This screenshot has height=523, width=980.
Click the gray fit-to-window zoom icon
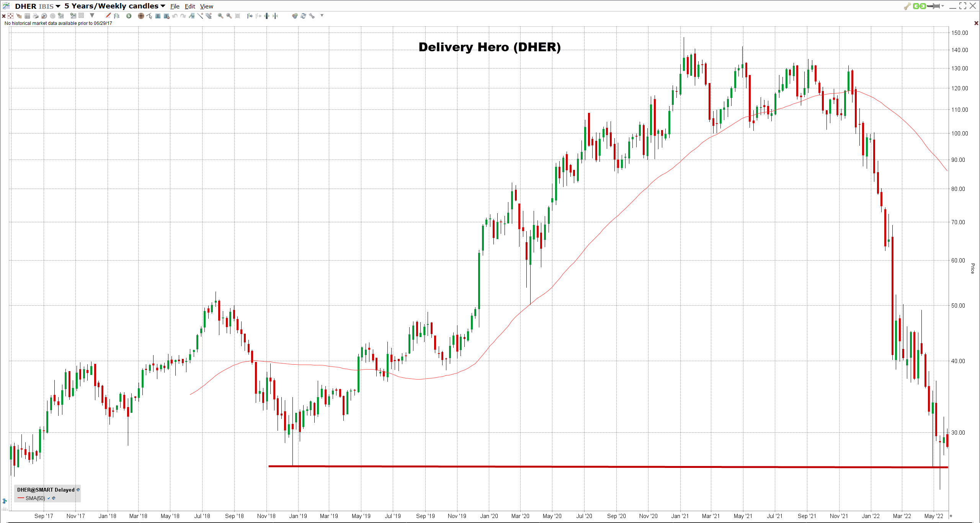237,16
